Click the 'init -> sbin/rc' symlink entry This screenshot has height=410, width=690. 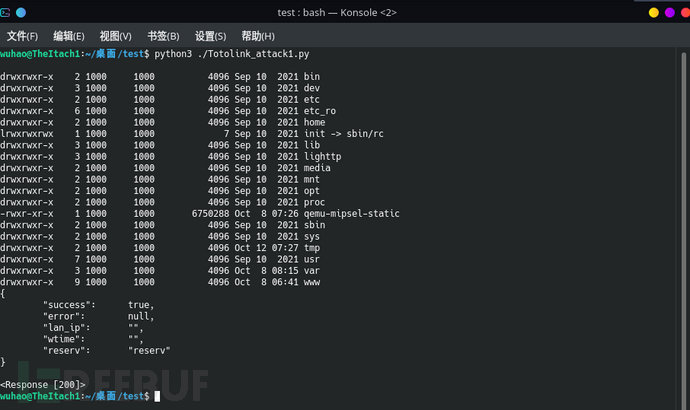(344, 134)
